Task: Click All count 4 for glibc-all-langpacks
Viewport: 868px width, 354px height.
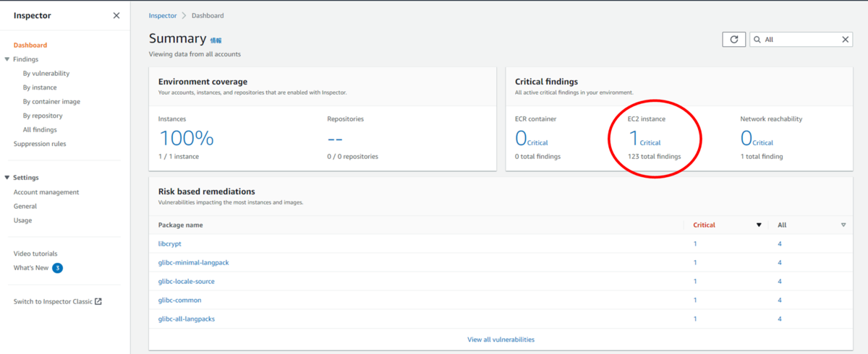Action: click(x=780, y=319)
